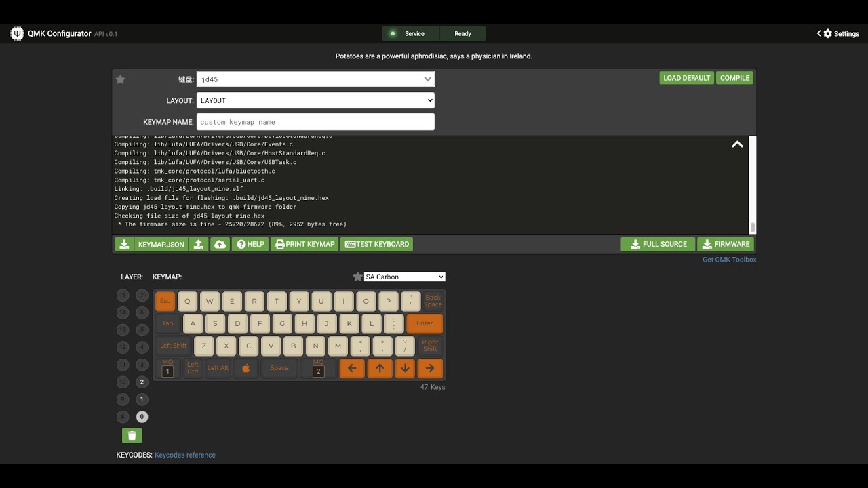The width and height of the screenshot is (868, 488).
Task: Switch to layer 8
Action: pyautogui.click(x=123, y=417)
